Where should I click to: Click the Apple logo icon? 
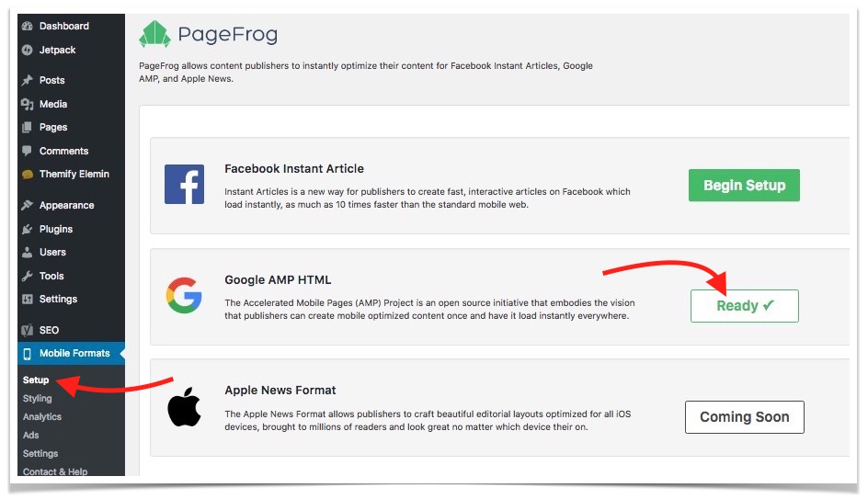(184, 406)
